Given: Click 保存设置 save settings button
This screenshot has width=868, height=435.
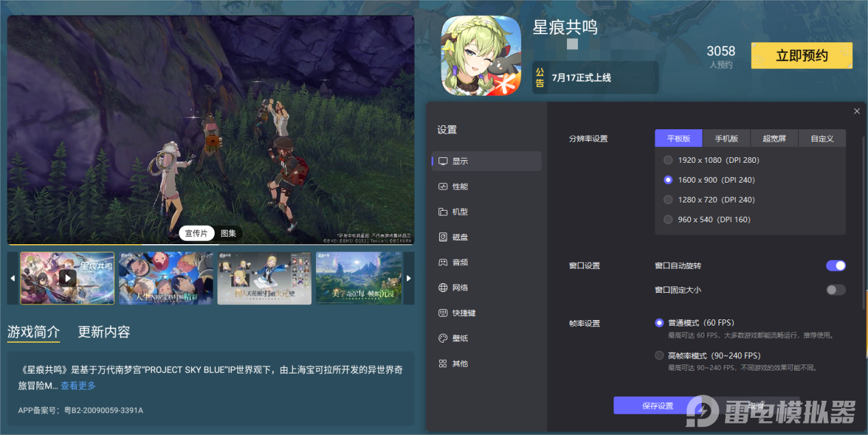Looking at the screenshot, I should [x=657, y=406].
